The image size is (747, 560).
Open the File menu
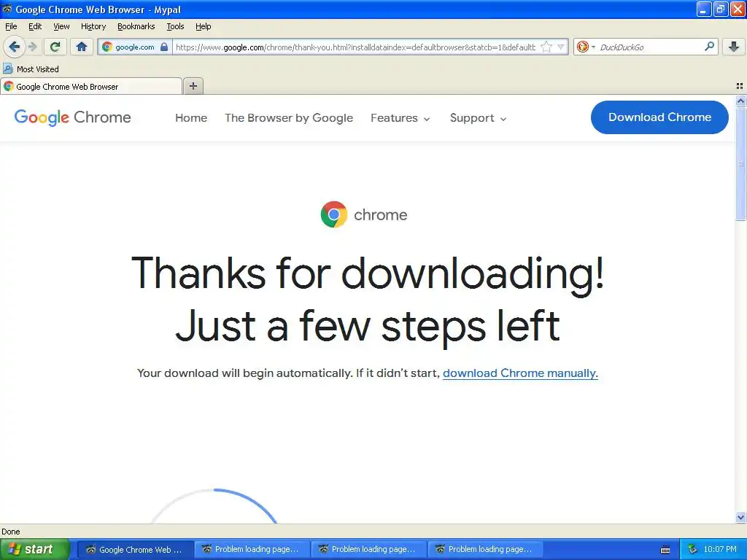pyautogui.click(x=11, y=26)
